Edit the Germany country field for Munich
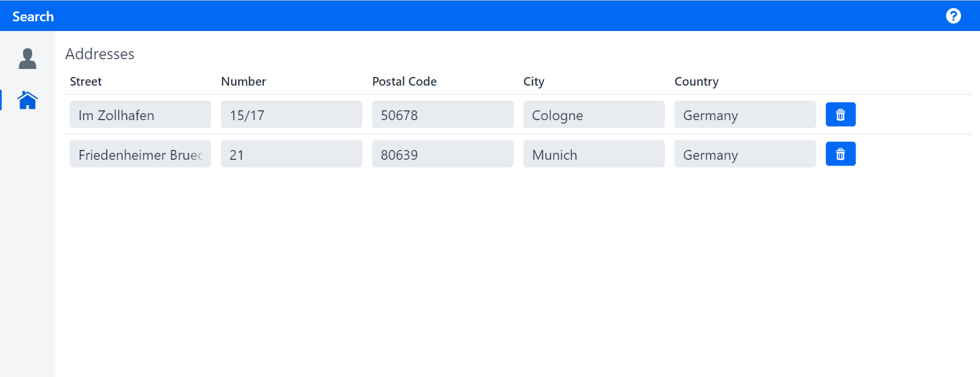 click(745, 154)
